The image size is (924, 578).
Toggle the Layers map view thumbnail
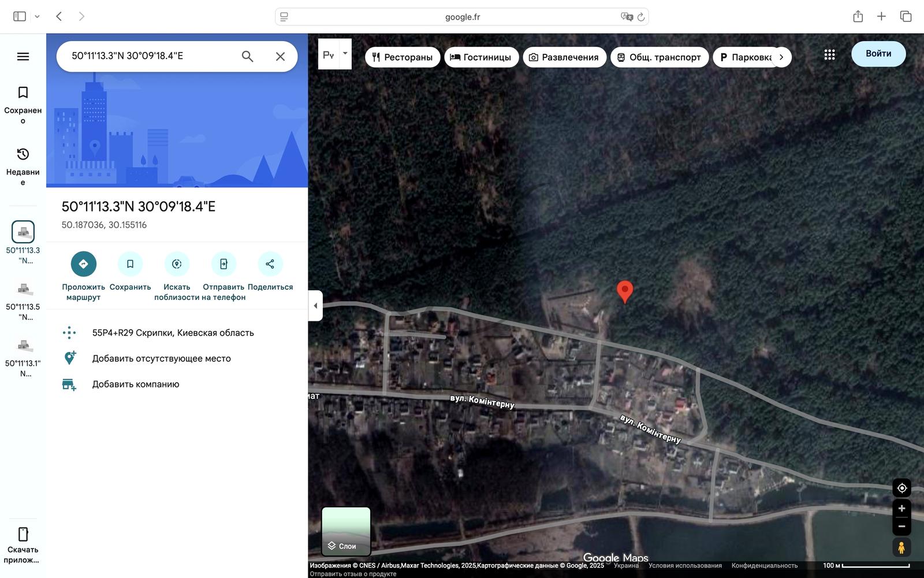click(346, 531)
